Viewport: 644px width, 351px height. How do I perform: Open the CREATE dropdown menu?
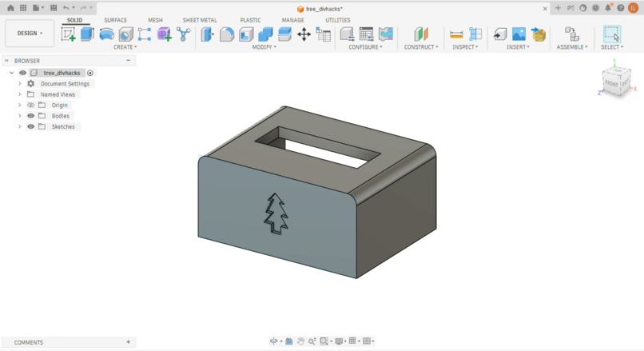tap(125, 47)
